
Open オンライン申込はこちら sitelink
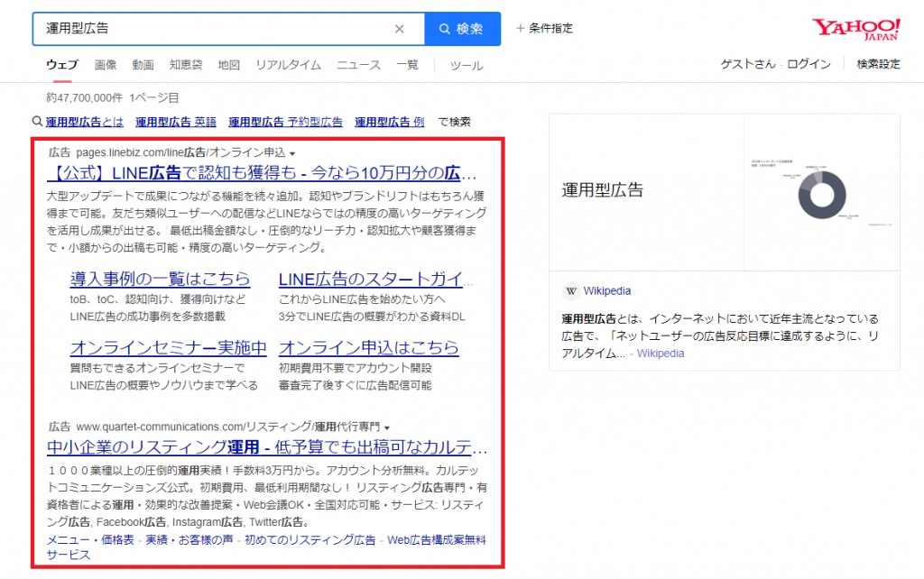click(x=368, y=347)
